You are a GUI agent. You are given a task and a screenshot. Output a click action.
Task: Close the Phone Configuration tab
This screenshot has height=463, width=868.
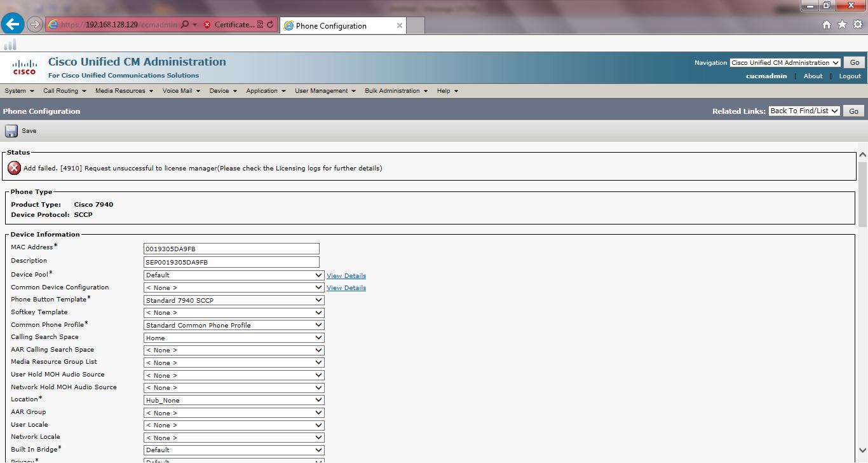tap(400, 25)
